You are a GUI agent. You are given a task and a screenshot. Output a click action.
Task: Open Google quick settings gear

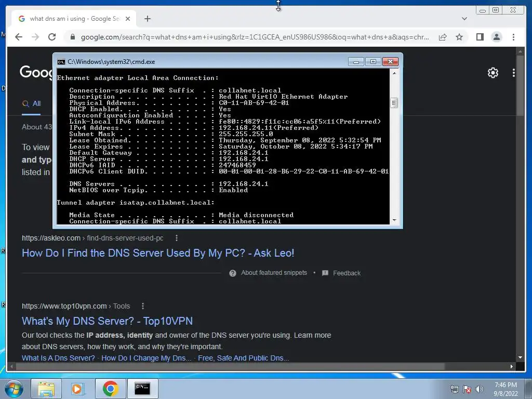[x=493, y=73]
